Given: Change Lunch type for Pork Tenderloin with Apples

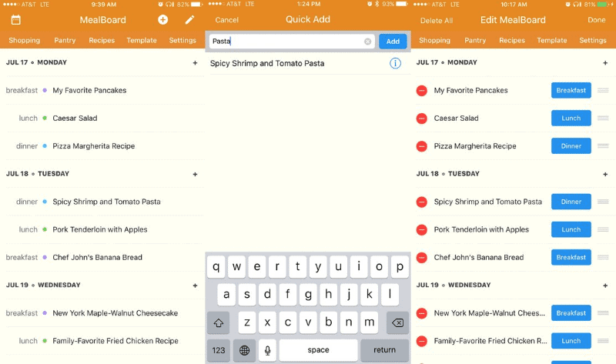Looking at the screenshot, I should tap(571, 229).
